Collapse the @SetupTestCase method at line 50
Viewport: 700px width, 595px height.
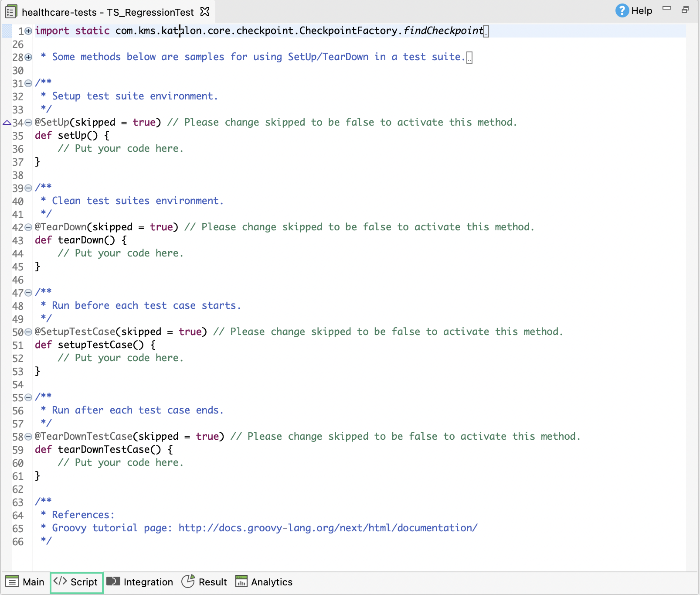28,332
